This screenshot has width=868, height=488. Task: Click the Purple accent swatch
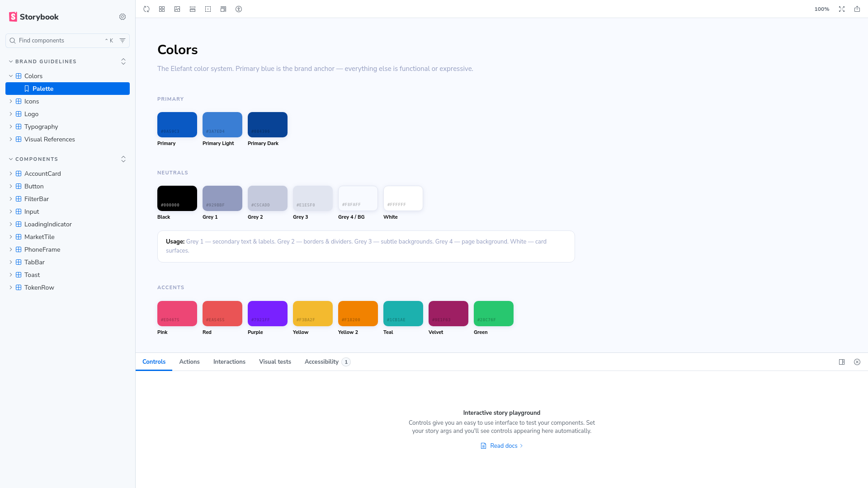pos(268,314)
